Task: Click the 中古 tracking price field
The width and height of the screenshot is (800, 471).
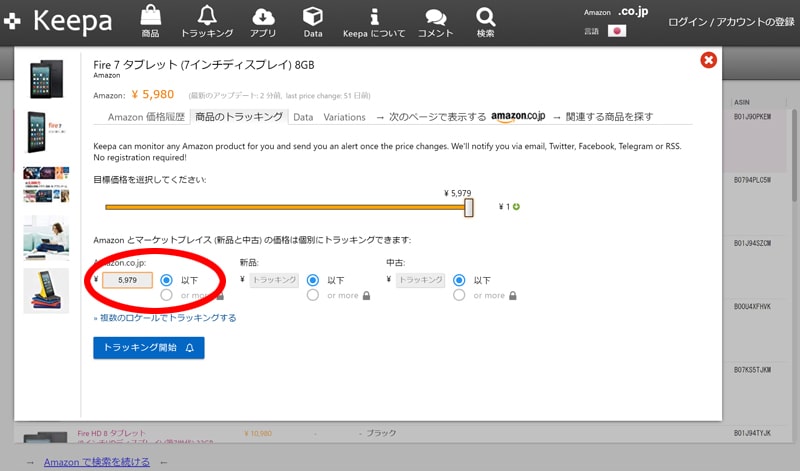Action: click(x=420, y=280)
